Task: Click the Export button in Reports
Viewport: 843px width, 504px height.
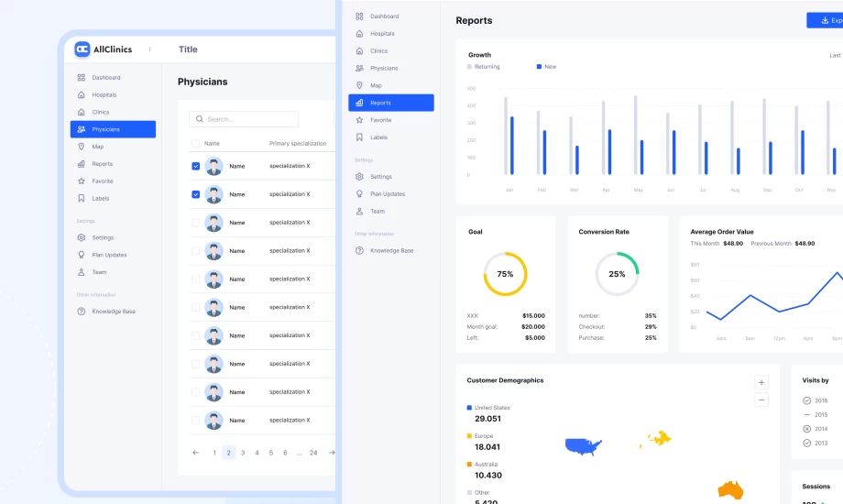Action: coord(826,20)
